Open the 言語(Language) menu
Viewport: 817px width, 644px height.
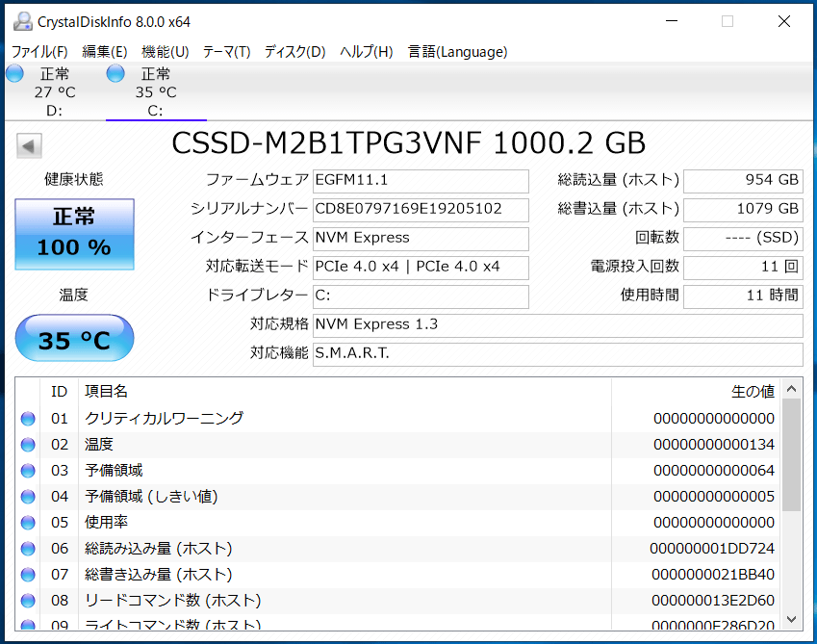[x=457, y=52]
